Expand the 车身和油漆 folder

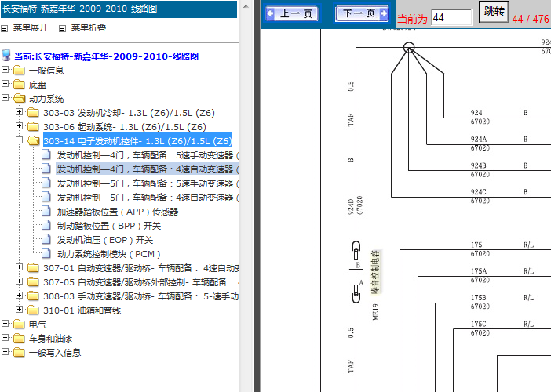point(5,338)
